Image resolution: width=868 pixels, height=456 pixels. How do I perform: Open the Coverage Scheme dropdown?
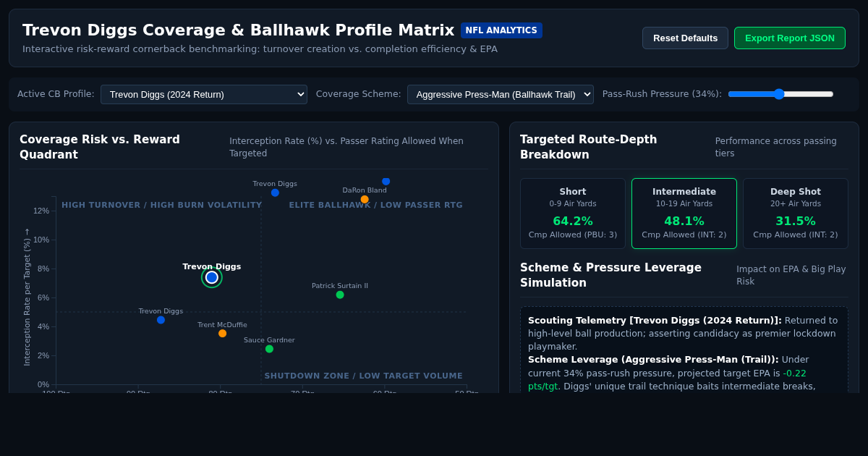[501, 94]
